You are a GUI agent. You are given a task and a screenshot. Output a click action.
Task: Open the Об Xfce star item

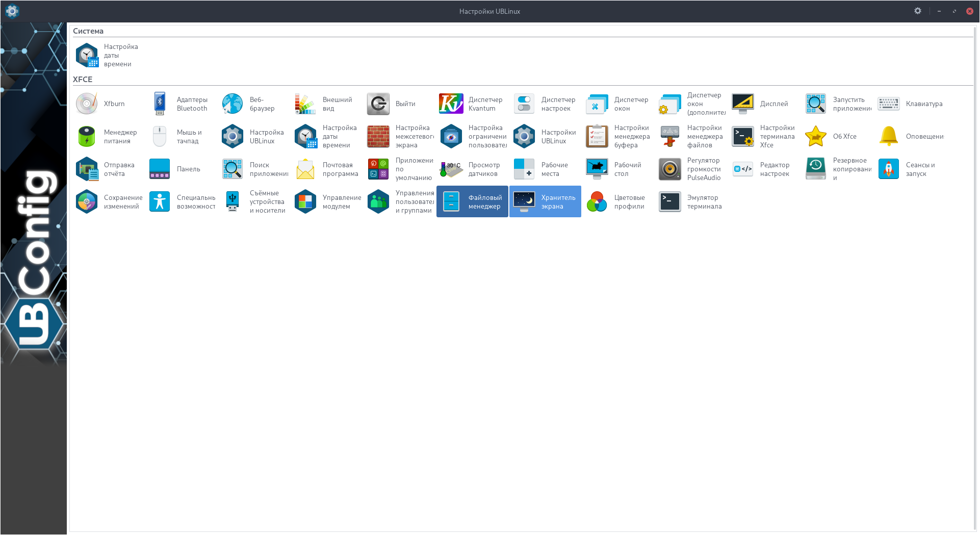point(837,137)
